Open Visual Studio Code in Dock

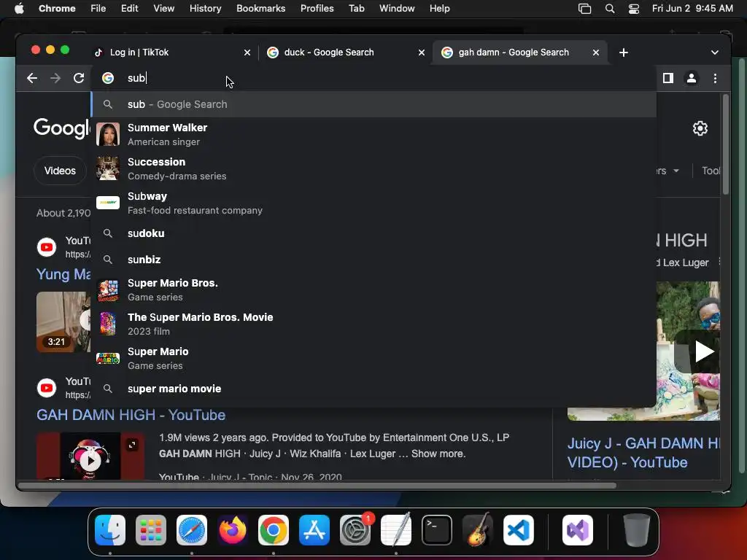pyautogui.click(x=519, y=530)
